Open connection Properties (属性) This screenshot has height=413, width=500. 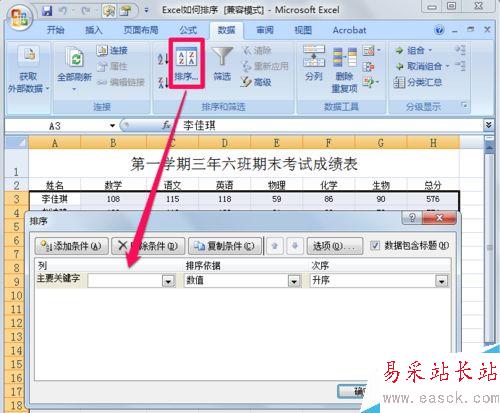coord(112,66)
